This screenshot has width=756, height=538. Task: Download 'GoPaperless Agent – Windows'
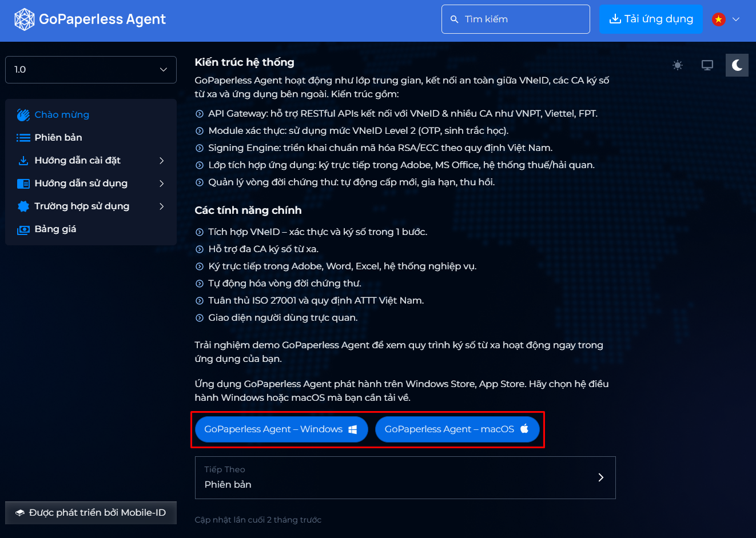281,429
